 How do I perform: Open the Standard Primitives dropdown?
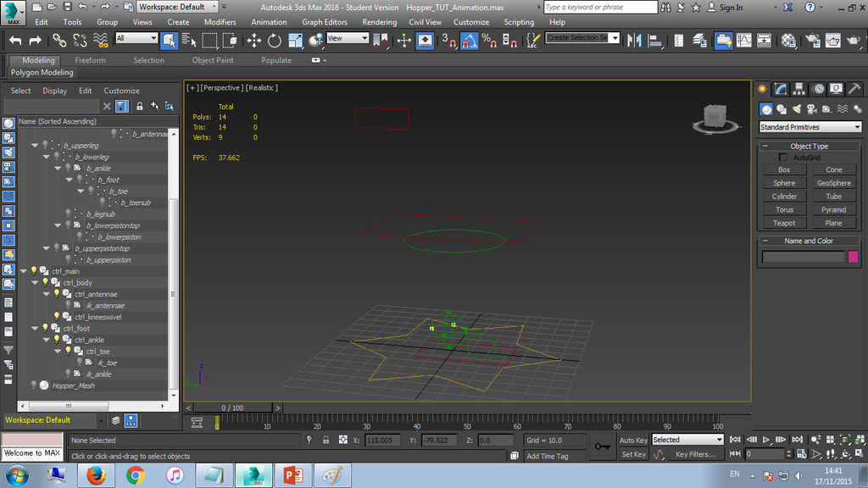810,127
